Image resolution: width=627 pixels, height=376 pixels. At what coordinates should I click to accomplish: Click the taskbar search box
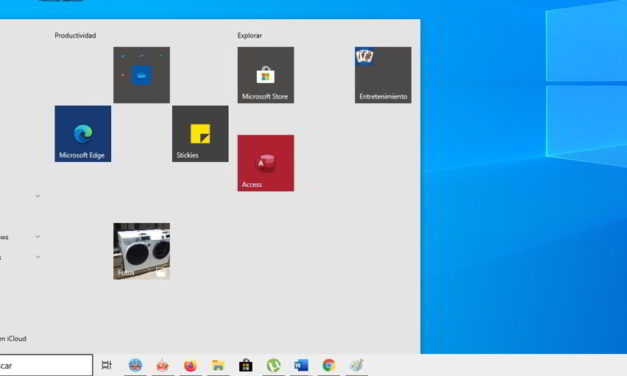[46, 365]
